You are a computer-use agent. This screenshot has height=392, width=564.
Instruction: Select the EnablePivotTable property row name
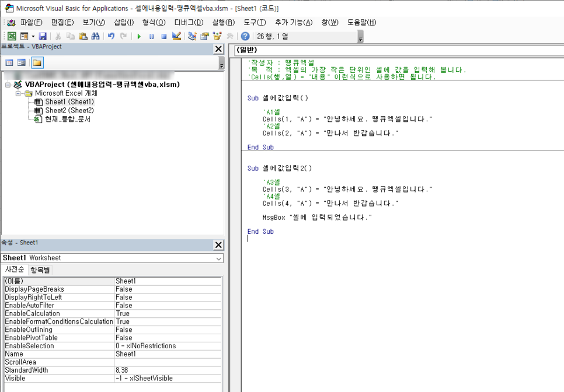pos(59,338)
